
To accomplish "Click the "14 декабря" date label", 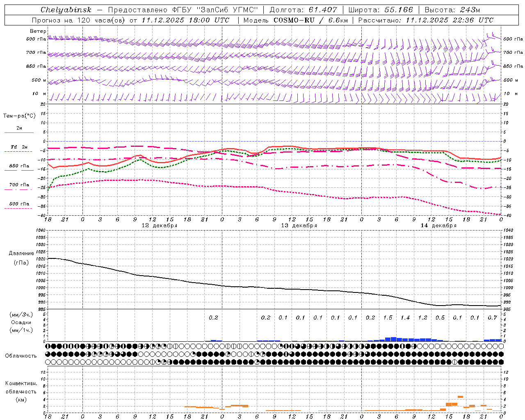I will pos(438,226).
